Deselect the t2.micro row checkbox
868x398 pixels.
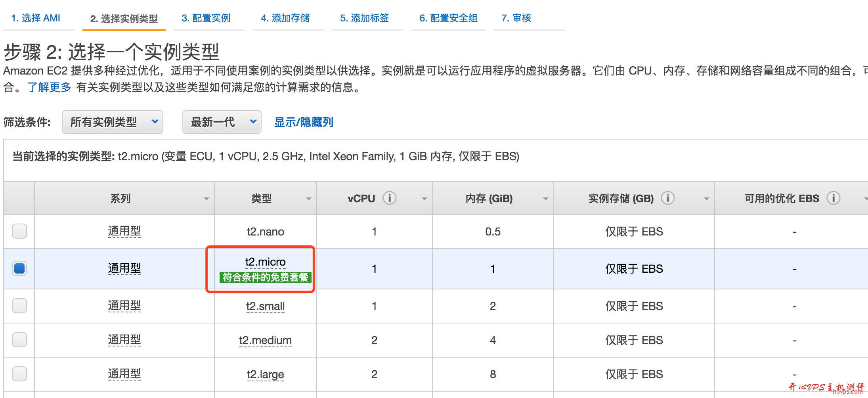[19, 268]
